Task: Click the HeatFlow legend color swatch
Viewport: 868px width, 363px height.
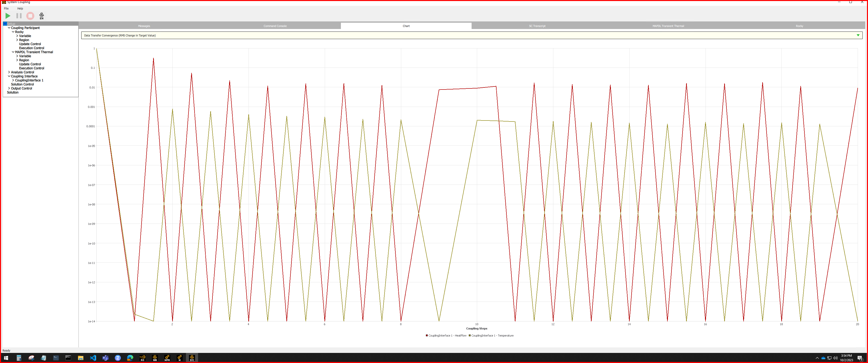Action: coord(427,335)
